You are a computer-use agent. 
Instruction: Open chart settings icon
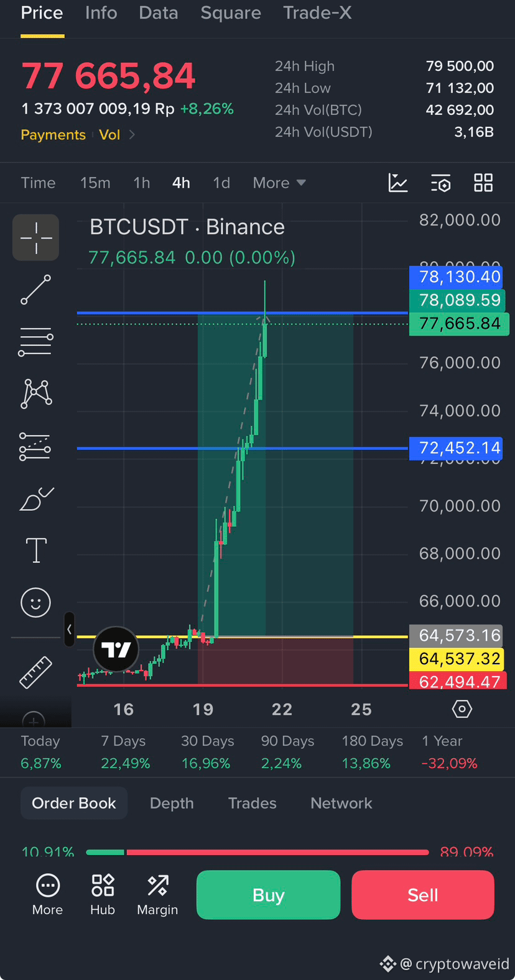[x=441, y=183]
